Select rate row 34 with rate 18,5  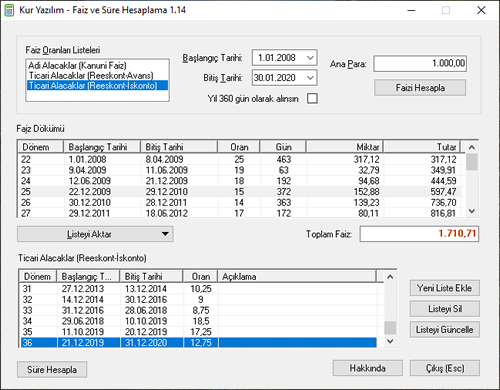coord(198,321)
